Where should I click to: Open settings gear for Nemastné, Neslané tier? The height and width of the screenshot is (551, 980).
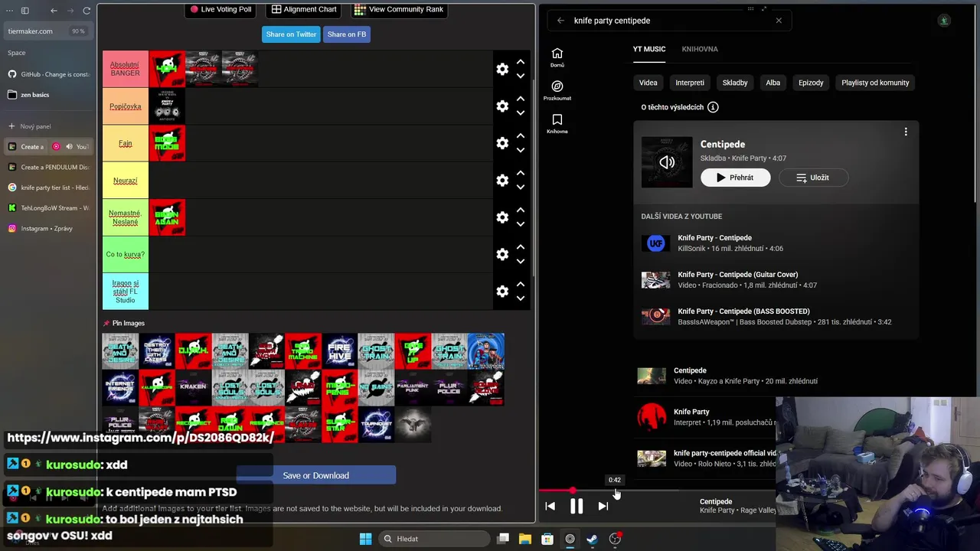[x=502, y=217]
